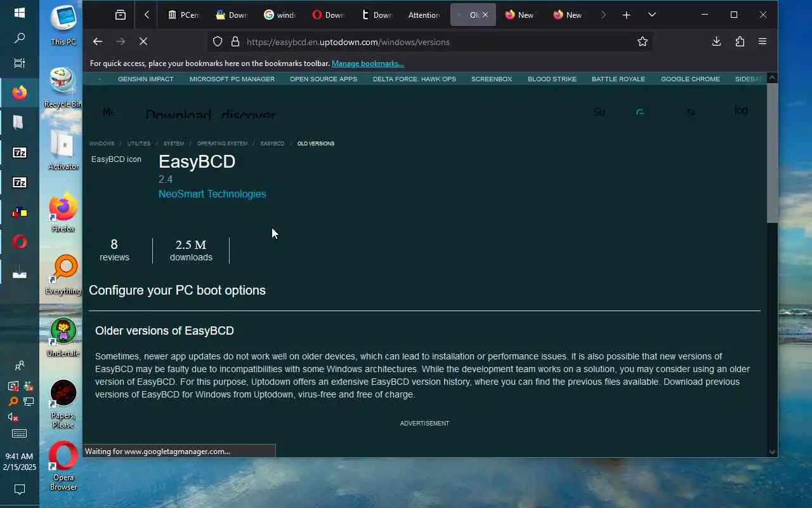Click the EasyBCD page title
Screen dimensions: 812x508
(197, 161)
